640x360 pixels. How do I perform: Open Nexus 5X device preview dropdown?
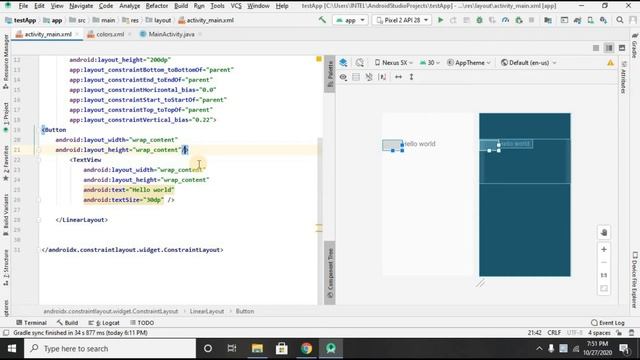[393, 62]
